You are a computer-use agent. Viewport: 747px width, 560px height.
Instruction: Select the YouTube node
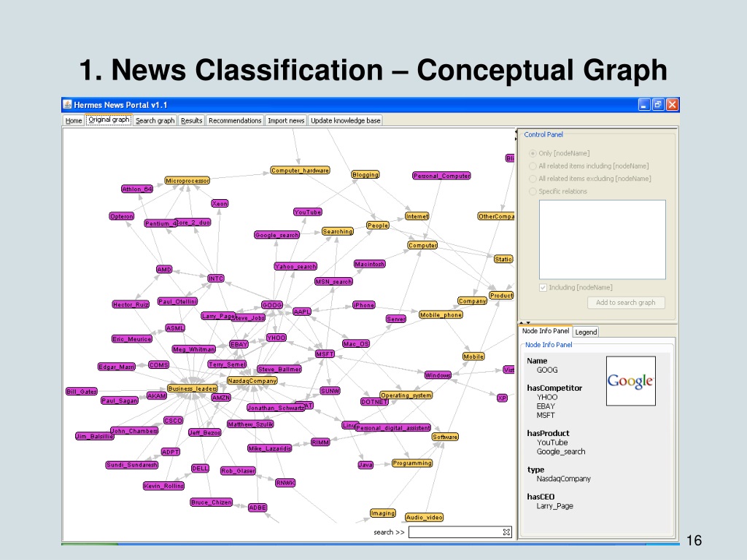(308, 212)
